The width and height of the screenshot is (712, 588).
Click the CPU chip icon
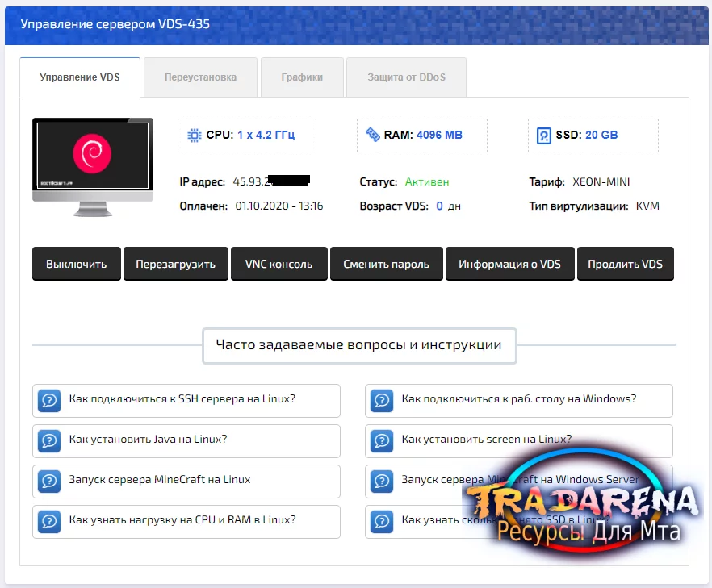195,136
